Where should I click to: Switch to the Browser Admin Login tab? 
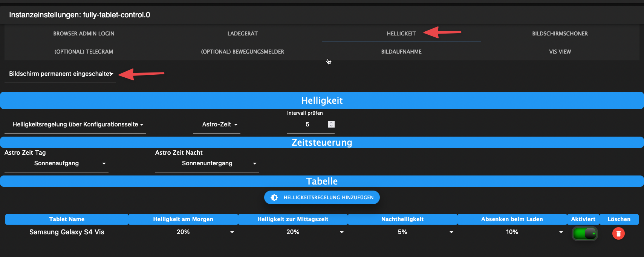pos(84,34)
